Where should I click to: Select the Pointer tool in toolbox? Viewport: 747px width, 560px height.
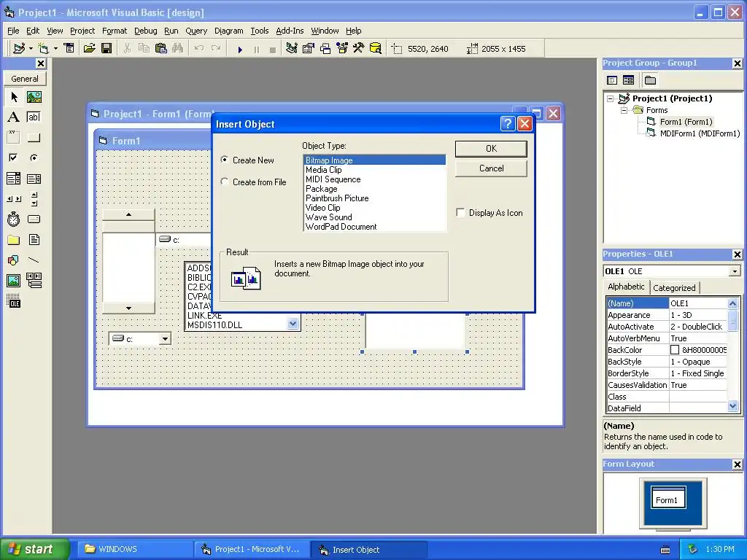(x=14, y=97)
